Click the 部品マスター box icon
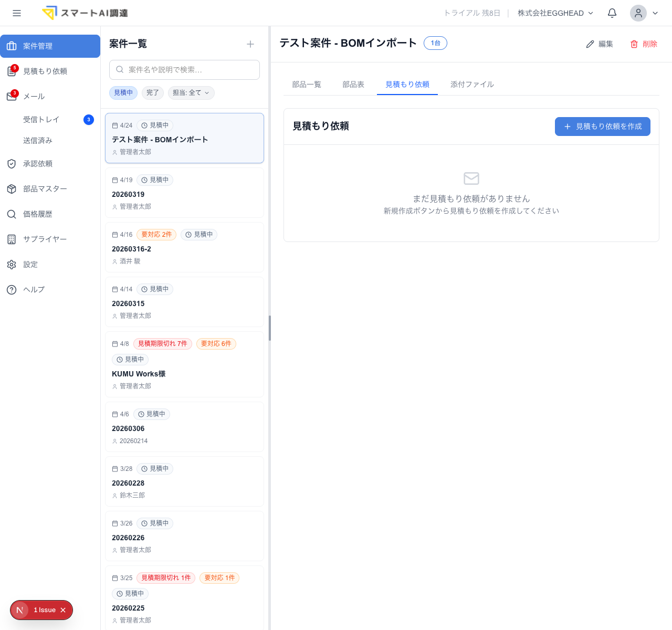 coord(12,189)
